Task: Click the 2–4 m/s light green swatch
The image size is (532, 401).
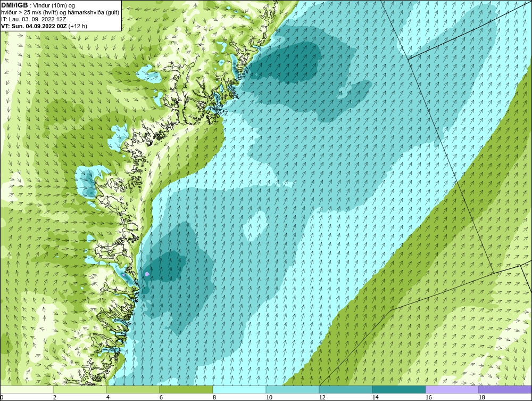Action: tap(80, 389)
